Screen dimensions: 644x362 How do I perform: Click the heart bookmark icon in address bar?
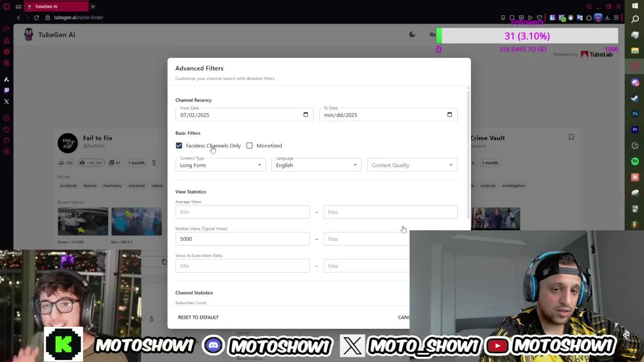[x=539, y=18]
